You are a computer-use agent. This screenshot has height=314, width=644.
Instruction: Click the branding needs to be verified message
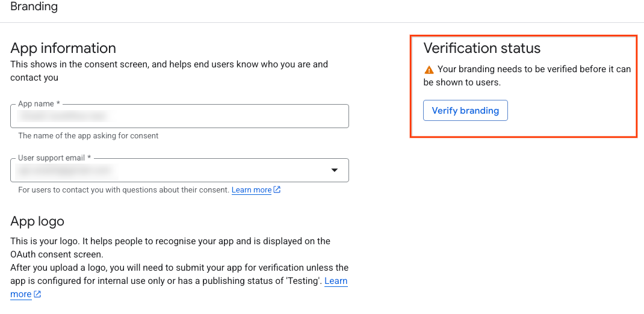[x=527, y=76]
